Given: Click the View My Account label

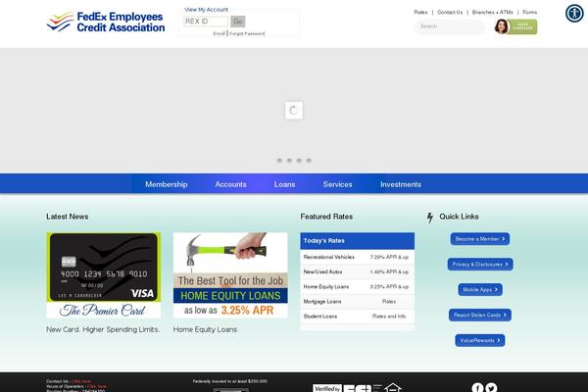Looking at the screenshot, I should [x=206, y=10].
